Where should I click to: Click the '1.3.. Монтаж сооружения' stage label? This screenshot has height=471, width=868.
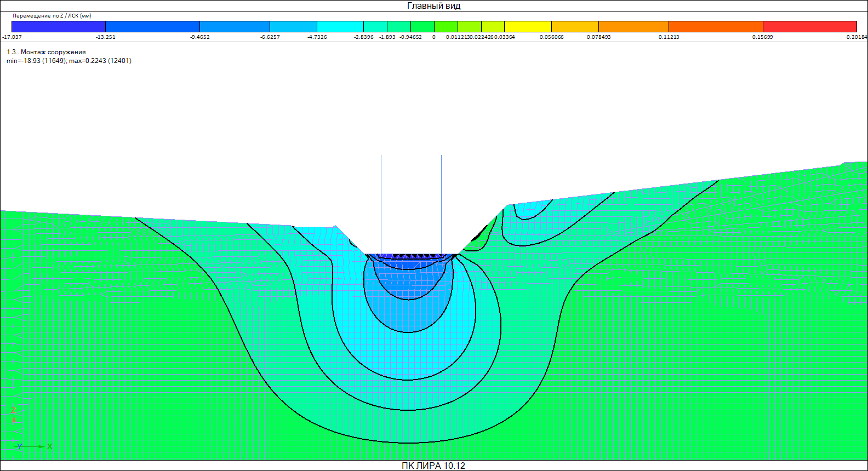coord(46,52)
